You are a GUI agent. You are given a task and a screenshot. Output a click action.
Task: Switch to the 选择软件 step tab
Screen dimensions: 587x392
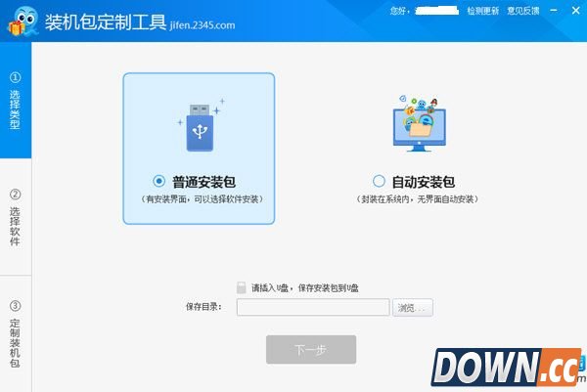[15, 220]
